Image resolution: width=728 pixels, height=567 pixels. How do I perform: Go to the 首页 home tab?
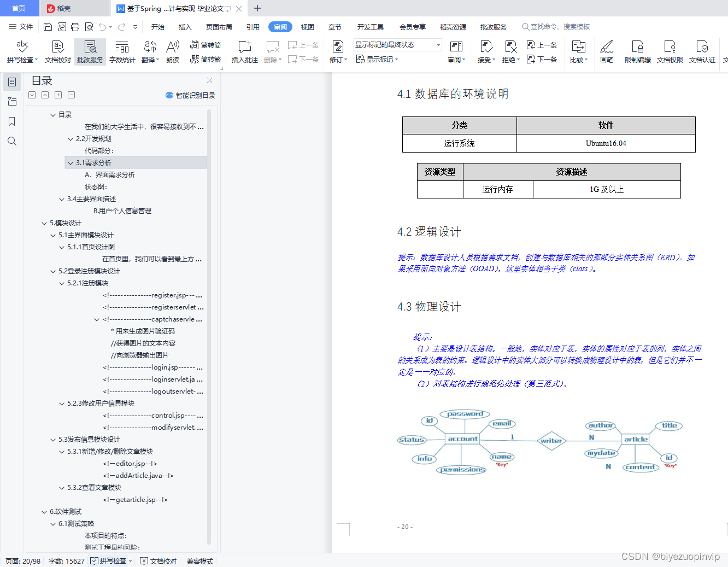point(19,8)
